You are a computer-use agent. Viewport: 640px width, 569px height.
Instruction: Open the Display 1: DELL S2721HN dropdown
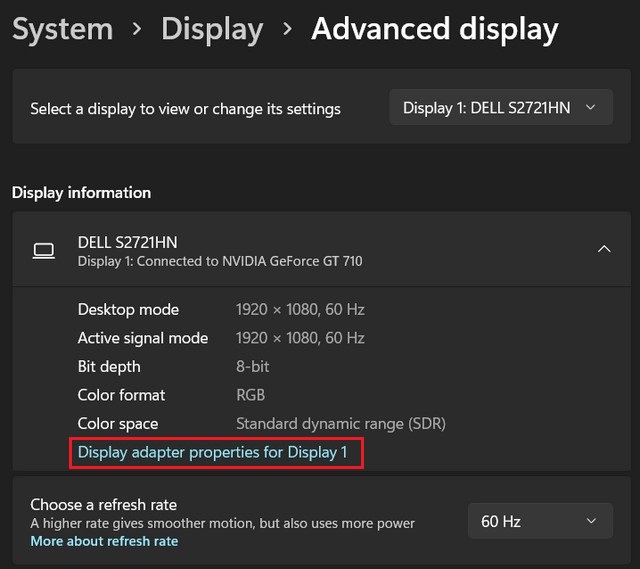[501, 107]
